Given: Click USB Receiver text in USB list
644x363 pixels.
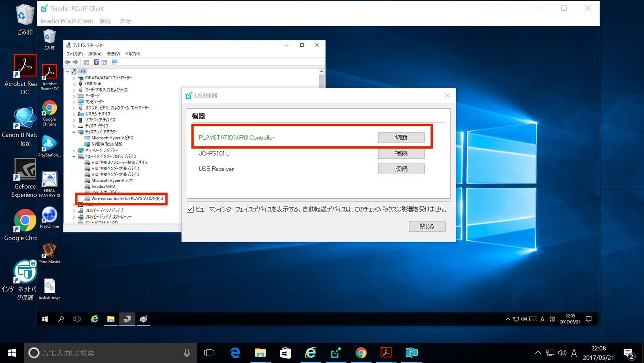Looking at the screenshot, I should [x=216, y=169].
